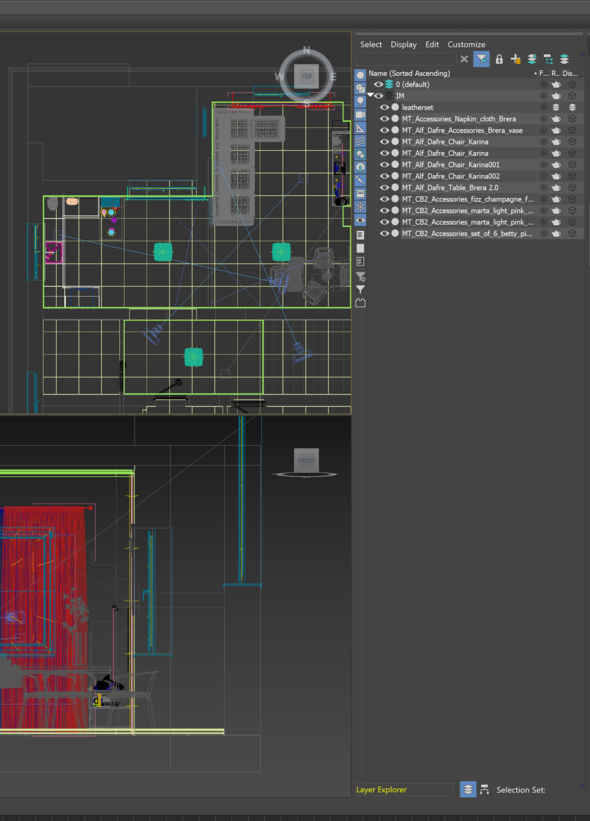Click the Create New Layer icon

point(516,59)
